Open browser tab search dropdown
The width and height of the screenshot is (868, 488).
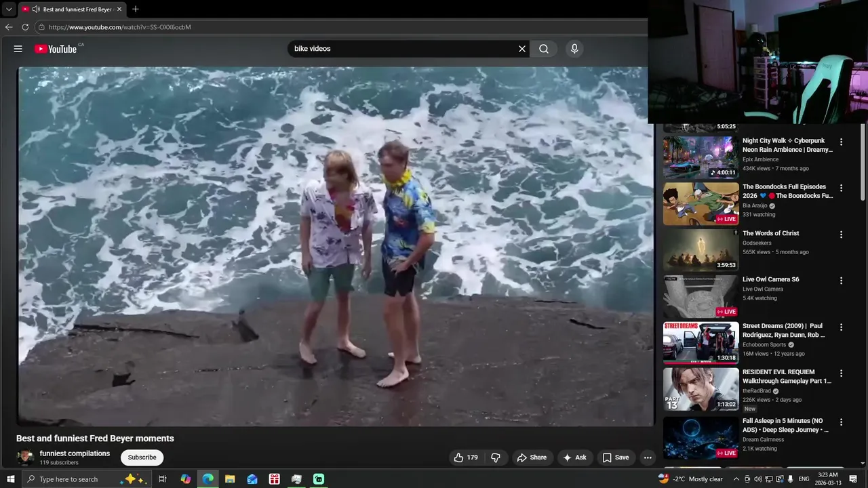tap(9, 9)
